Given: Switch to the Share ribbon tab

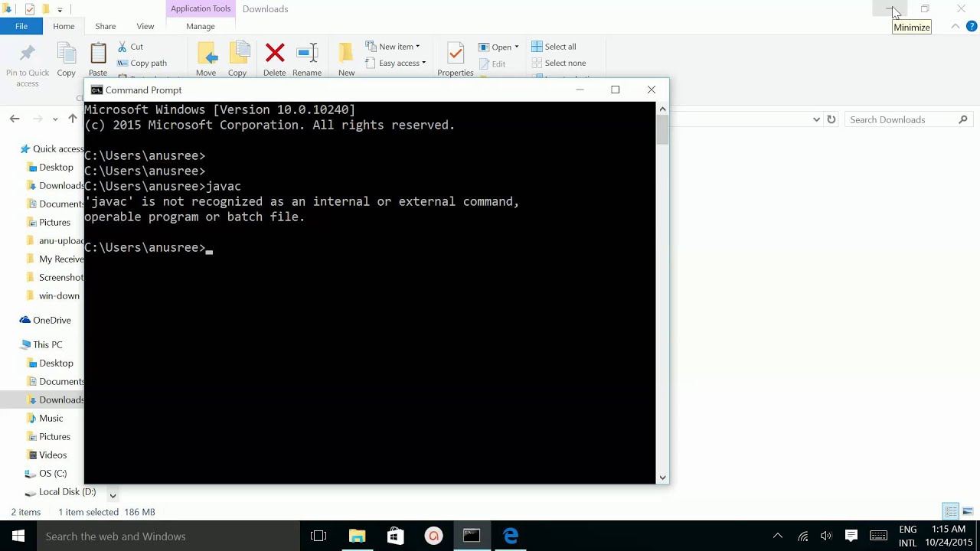Looking at the screenshot, I should [x=105, y=26].
